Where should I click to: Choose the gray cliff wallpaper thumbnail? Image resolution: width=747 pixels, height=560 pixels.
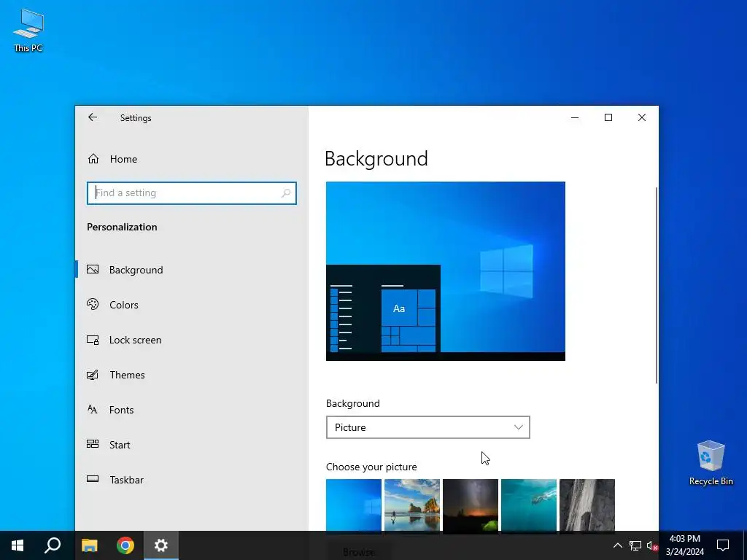[x=587, y=505]
